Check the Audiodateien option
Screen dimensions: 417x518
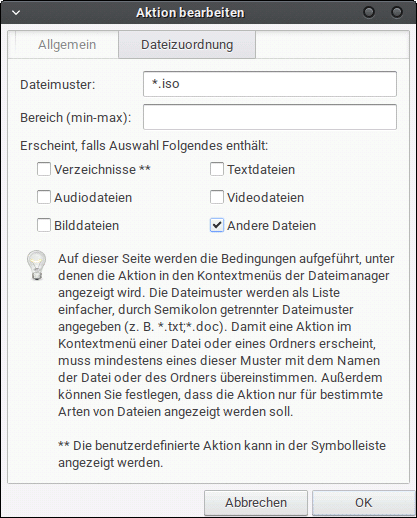(44, 197)
